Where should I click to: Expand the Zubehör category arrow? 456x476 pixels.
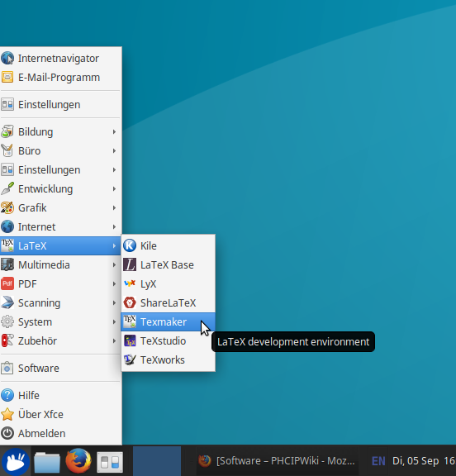click(114, 340)
